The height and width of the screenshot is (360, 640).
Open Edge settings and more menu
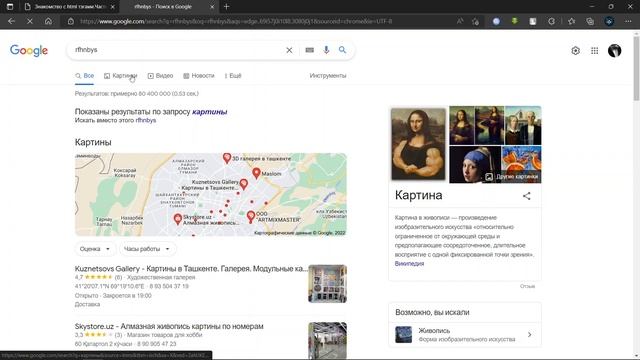tap(628, 21)
